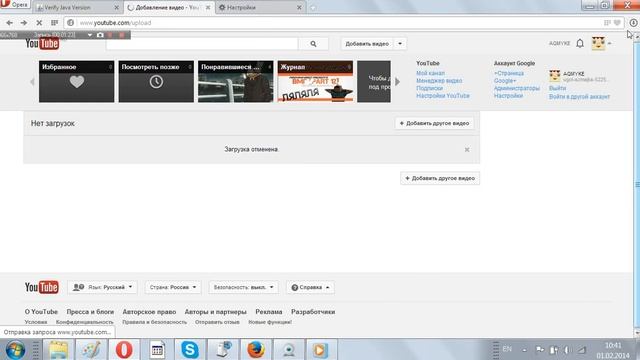The height and width of the screenshot is (360, 640).
Task: Open the Менеджер видео link
Action: point(439,81)
